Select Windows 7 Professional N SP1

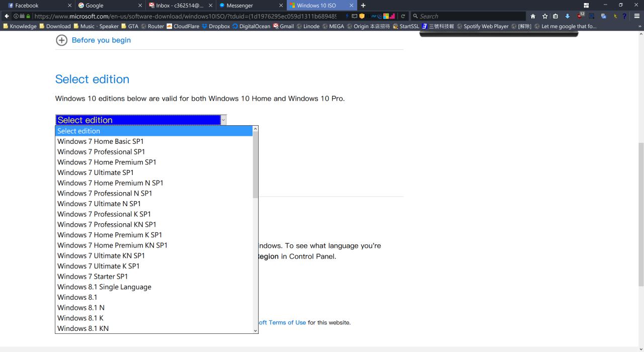pyautogui.click(x=153, y=193)
